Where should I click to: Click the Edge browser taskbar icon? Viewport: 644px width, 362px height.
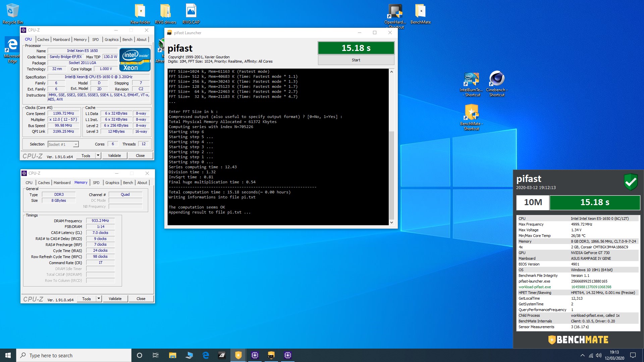pos(206,355)
